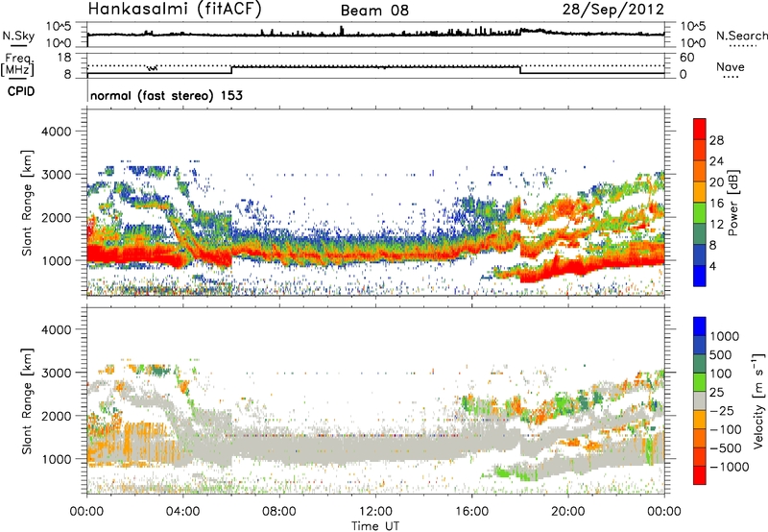Click the '25' velocity colorbar label
768x532 pixels.
point(717,393)
